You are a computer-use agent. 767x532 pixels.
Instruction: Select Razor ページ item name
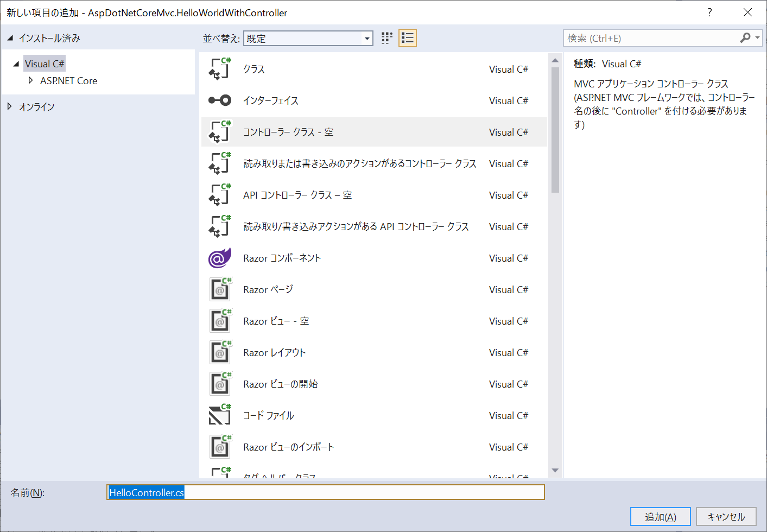pyautogui.click(x=268, y=289)
